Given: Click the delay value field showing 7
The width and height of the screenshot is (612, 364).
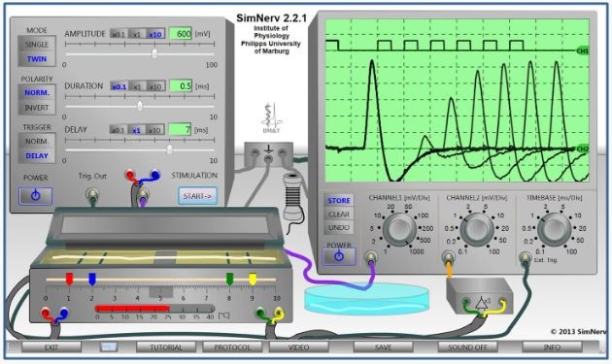Looking at the screenshot, I should 181,129.
